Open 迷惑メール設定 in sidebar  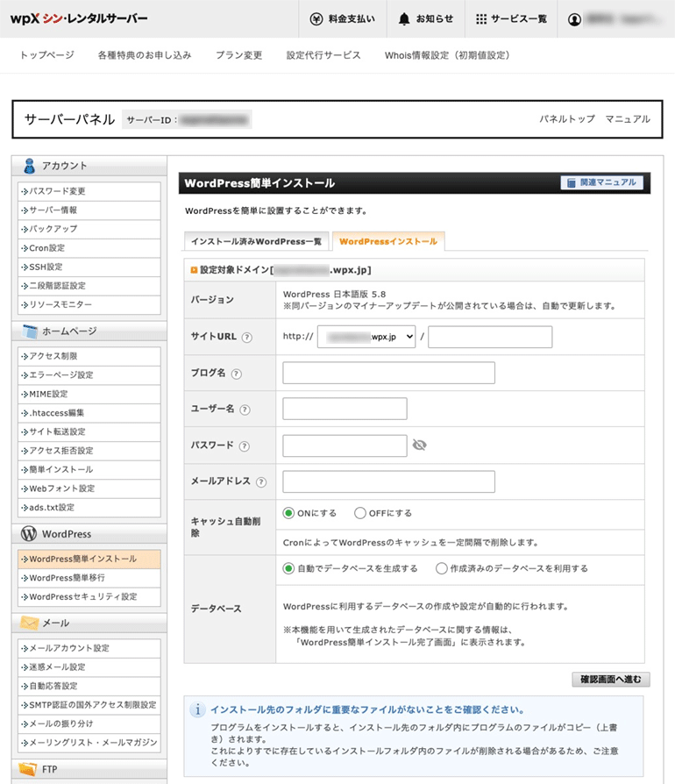(89, 667)
